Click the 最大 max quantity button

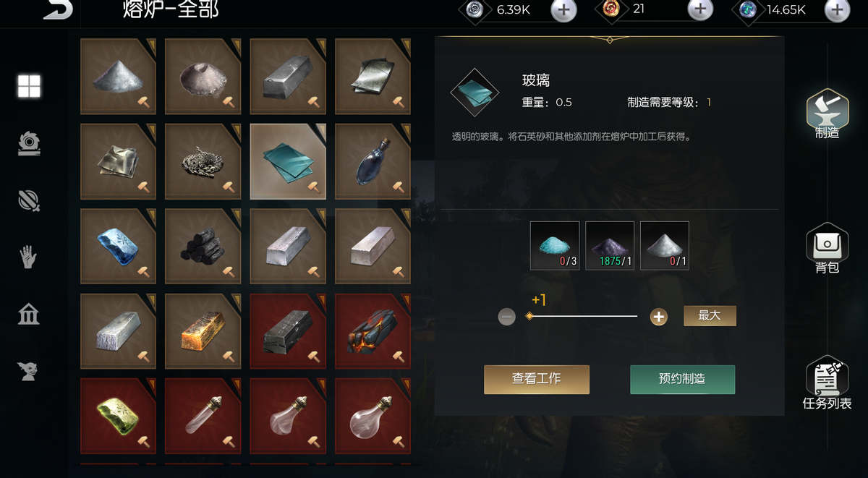[710, 316]
